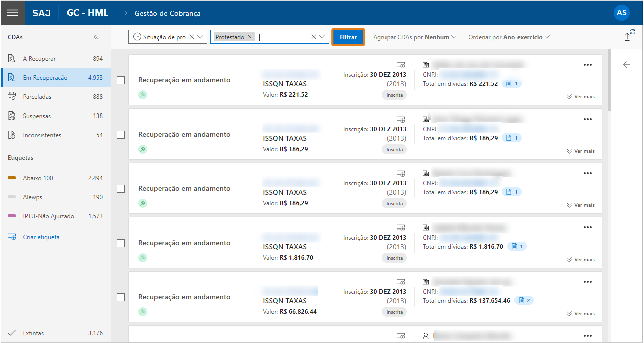Collapse the CDAs sidebar panel
This screenshot has width=644, height=343.
pos(96,37)
